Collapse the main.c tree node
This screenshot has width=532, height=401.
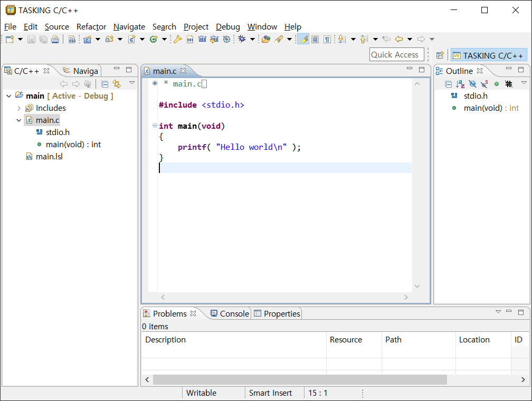coord(19,120)
